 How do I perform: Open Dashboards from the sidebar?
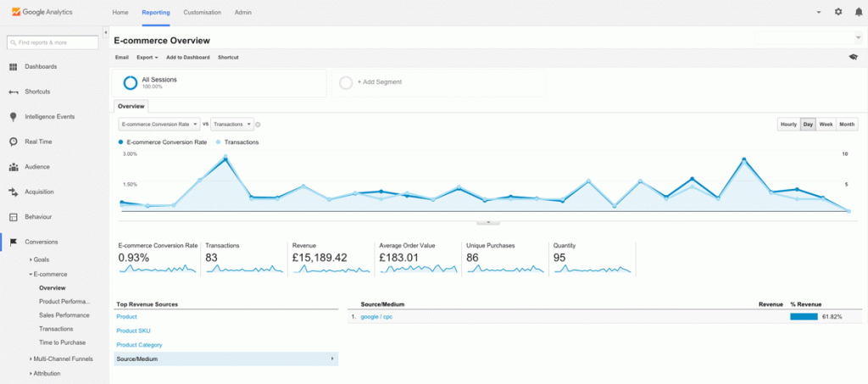pyautogui.click(x=41, y=66)
